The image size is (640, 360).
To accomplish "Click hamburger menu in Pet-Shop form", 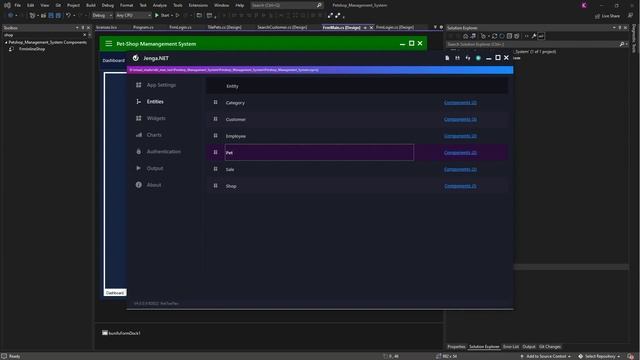I will [x=109, y=43].
